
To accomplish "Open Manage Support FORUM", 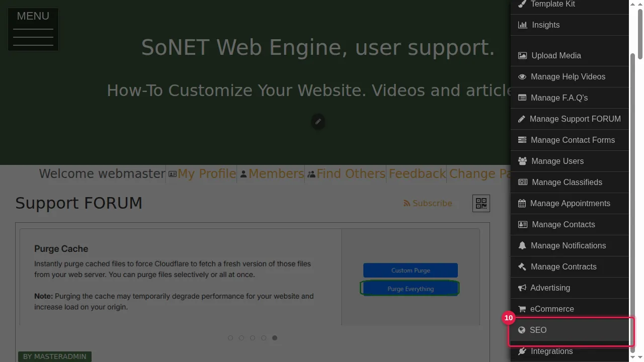I will pyautogui.click(x=570, y=119).
